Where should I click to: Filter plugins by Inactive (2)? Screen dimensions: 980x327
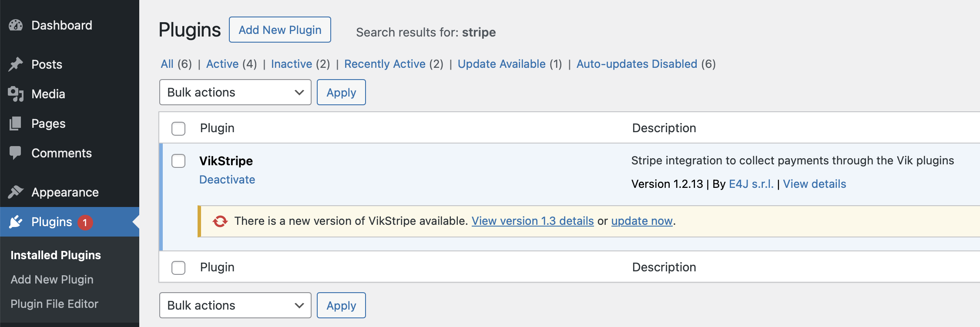(300, 64)
